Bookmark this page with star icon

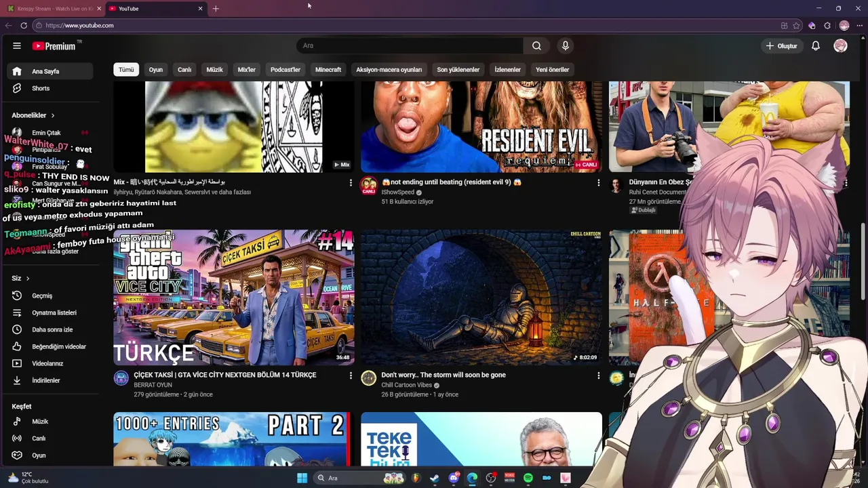pyautogui.click(x=797, y=25)
